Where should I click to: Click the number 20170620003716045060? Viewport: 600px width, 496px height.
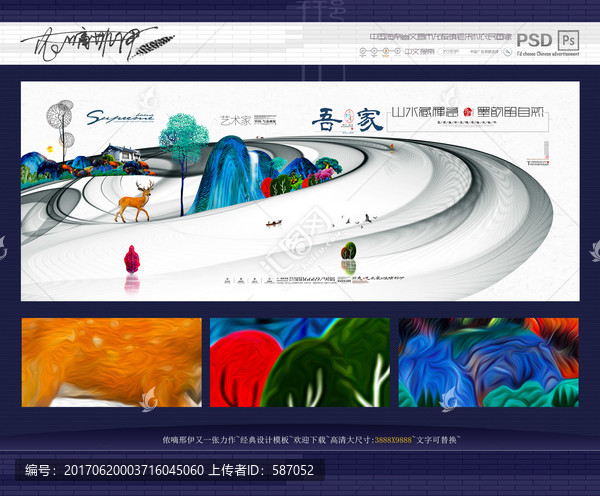point(134,470)
